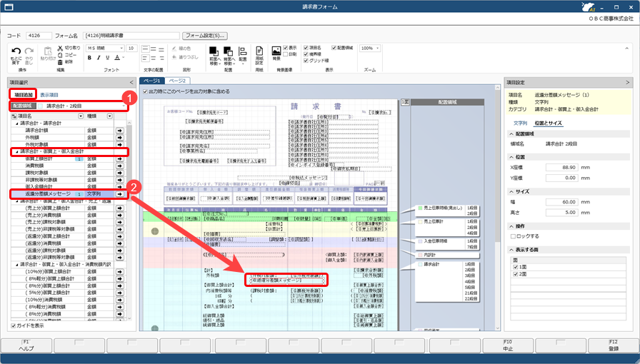Toggle the include page in output checkbox
640x364 pixels.
[x=145, y=91]
